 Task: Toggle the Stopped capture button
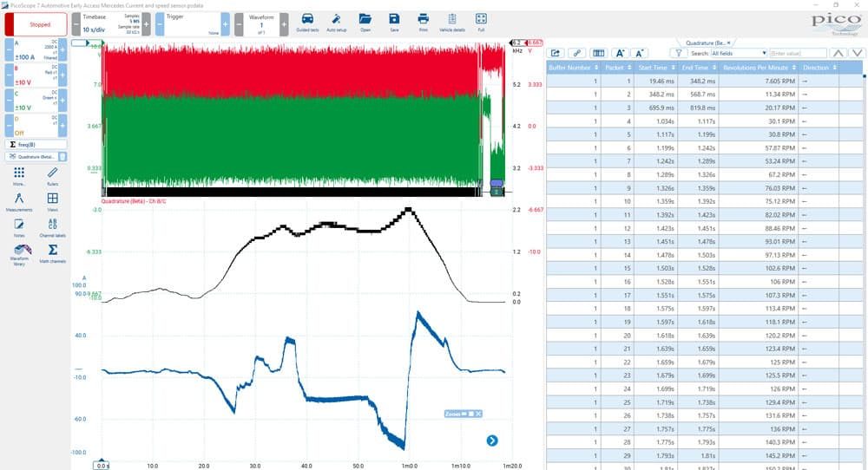click(x=36, y=24)
